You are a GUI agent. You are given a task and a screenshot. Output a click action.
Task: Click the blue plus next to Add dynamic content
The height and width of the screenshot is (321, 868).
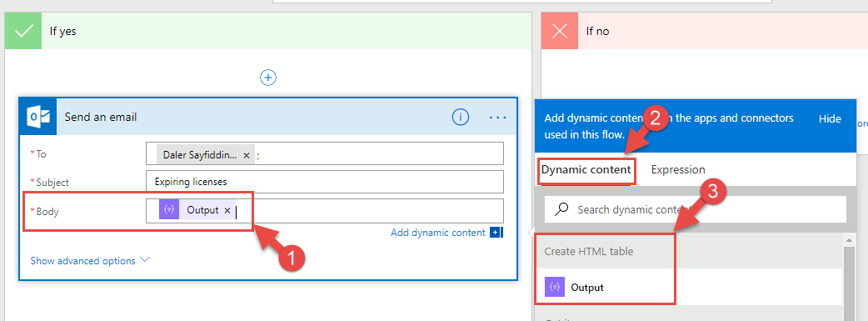(496, 233)
